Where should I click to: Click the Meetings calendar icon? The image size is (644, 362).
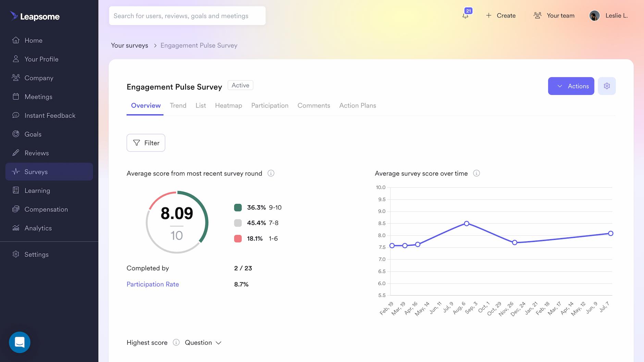[x=16, y=96]
